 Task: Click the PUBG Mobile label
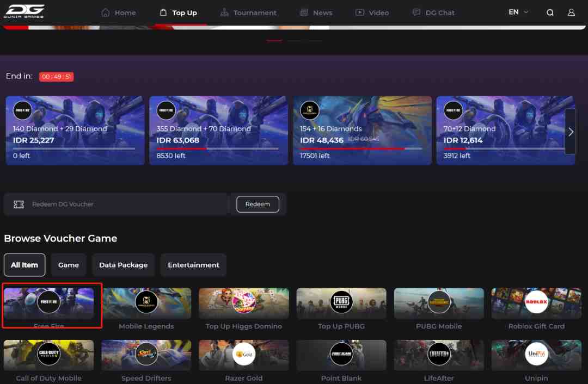click(x=439, y=326)
